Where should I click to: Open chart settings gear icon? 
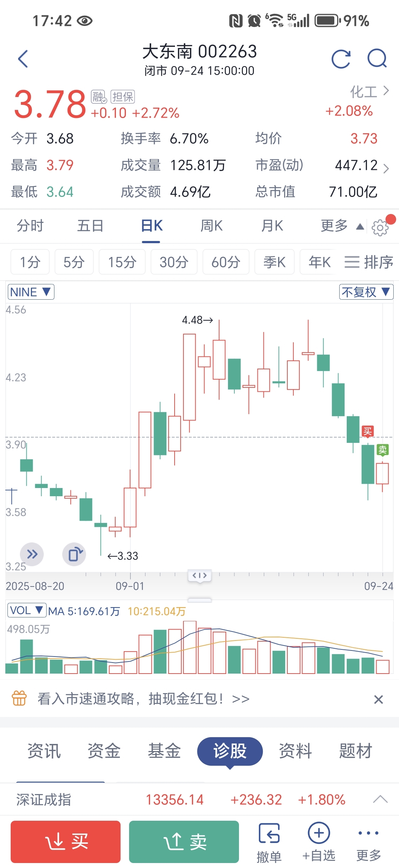tap(380, 227)
